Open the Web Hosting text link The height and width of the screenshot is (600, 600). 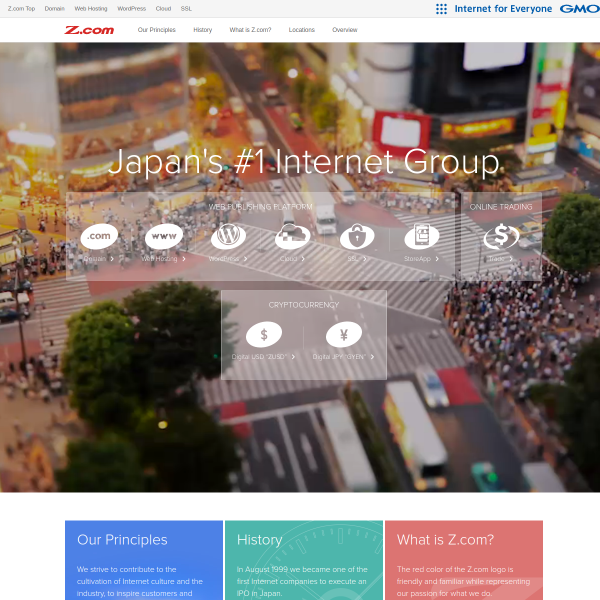coord(163,259)
